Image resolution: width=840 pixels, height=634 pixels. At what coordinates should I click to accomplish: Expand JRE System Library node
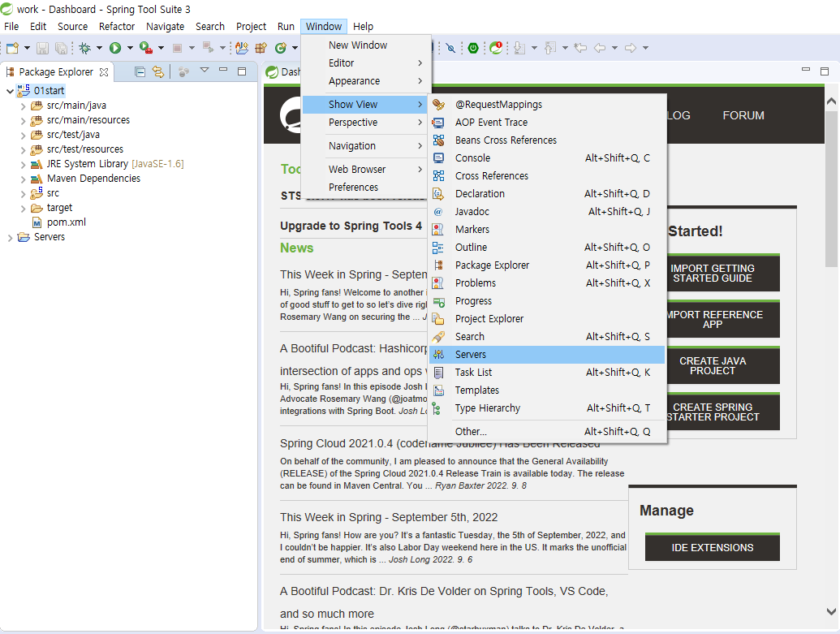23,165
